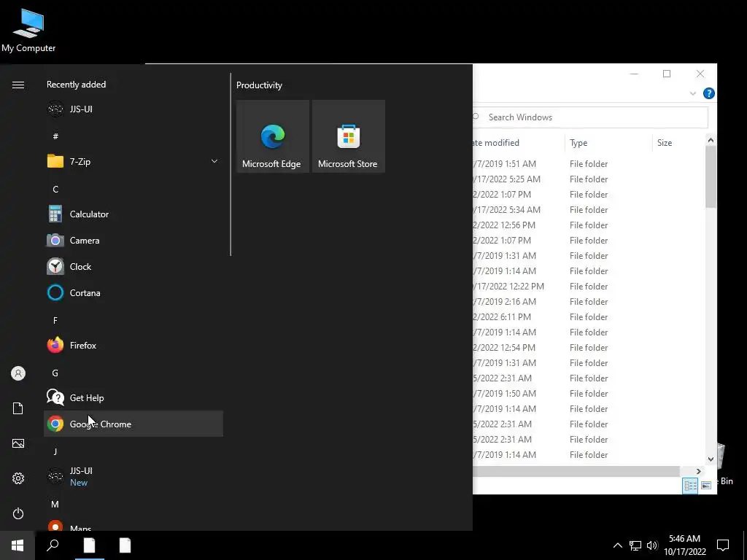The image size is (747, 560).
Task: Click Explorer horizontal scrollbar right arrow
Action: [x=698, y=472]
